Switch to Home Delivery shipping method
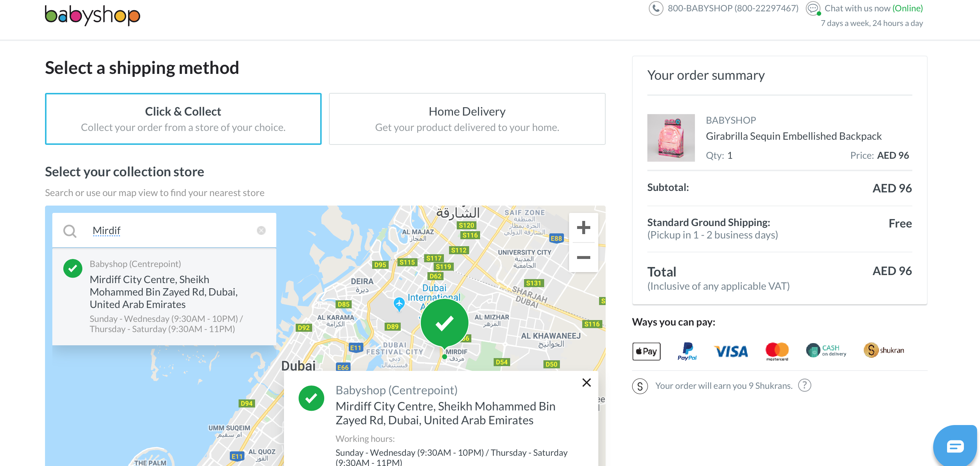Viewport: 980px width, 466px height. 467,119
